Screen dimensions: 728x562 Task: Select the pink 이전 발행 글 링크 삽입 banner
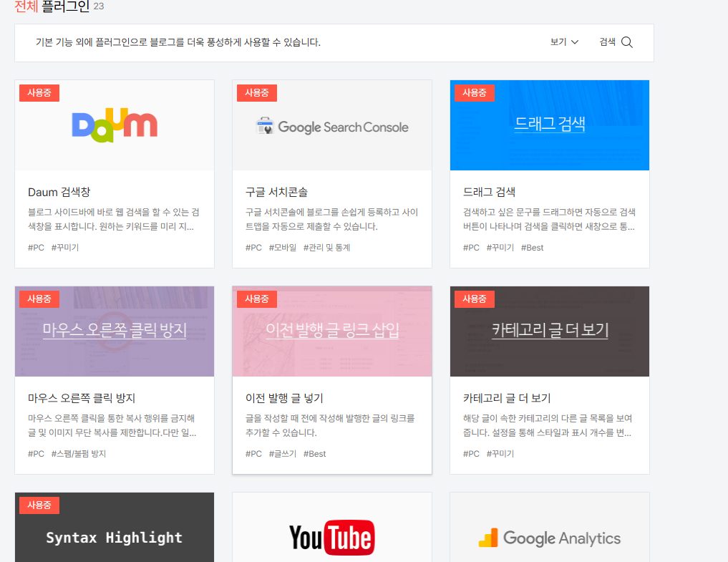332,331
